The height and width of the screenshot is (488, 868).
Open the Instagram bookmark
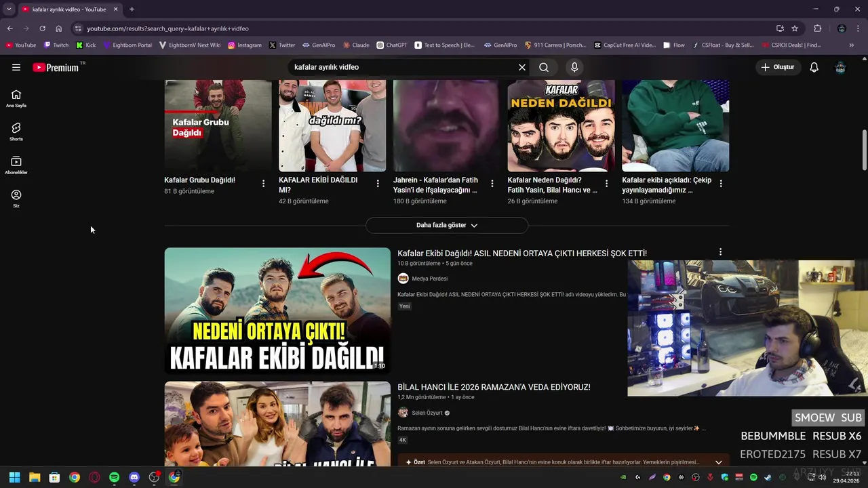tap(245, 45)
